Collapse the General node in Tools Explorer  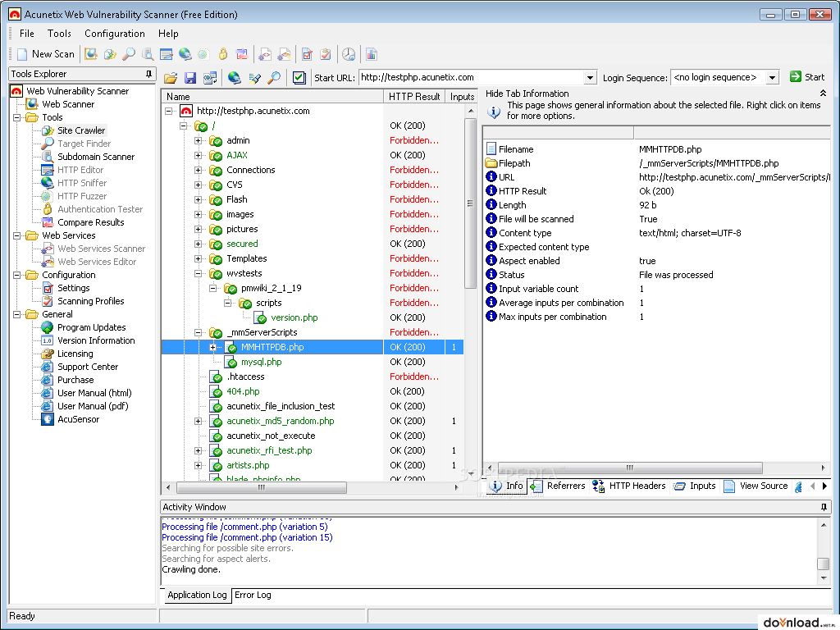tap(17, 314)
